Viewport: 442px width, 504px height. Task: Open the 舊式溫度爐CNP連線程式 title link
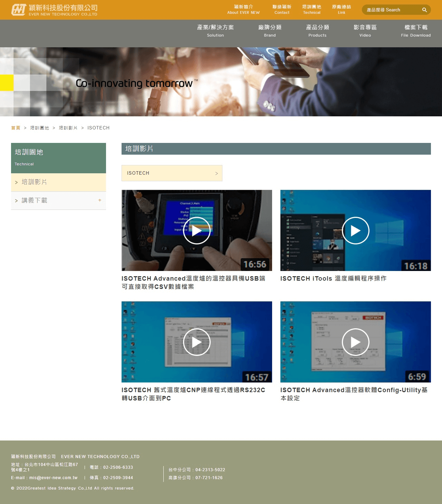coord(193,394)
